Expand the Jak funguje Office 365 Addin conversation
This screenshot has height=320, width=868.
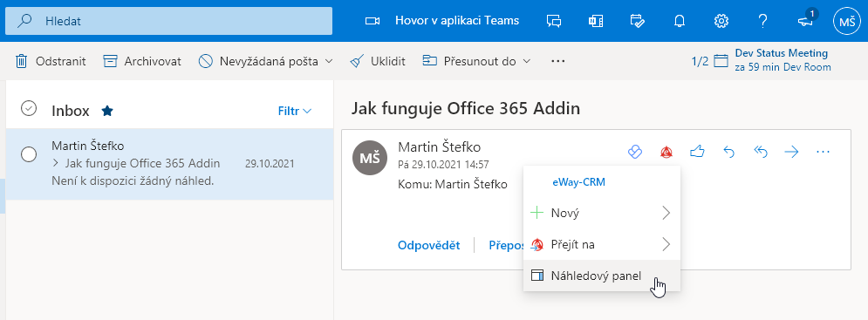(x=56, y=163)
